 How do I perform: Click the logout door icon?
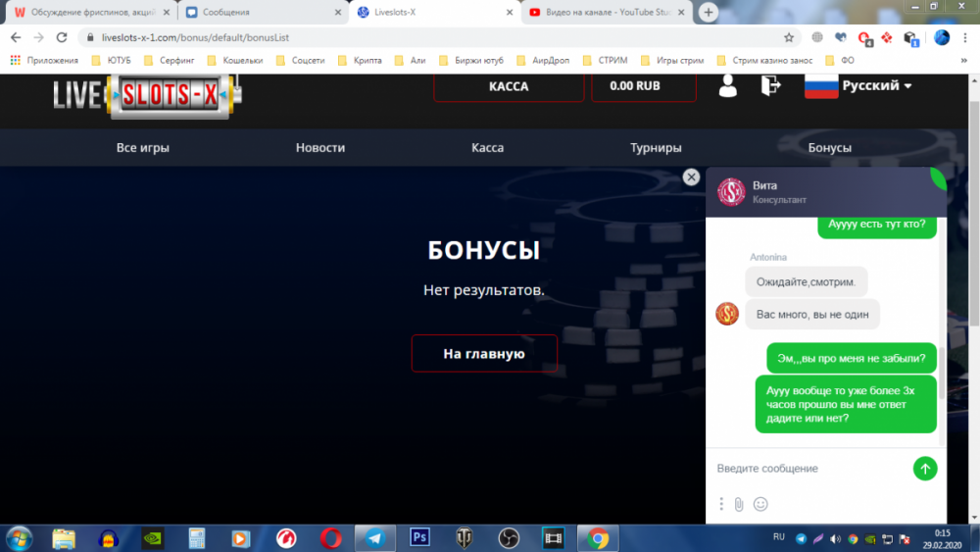click(x=770, y=85)
